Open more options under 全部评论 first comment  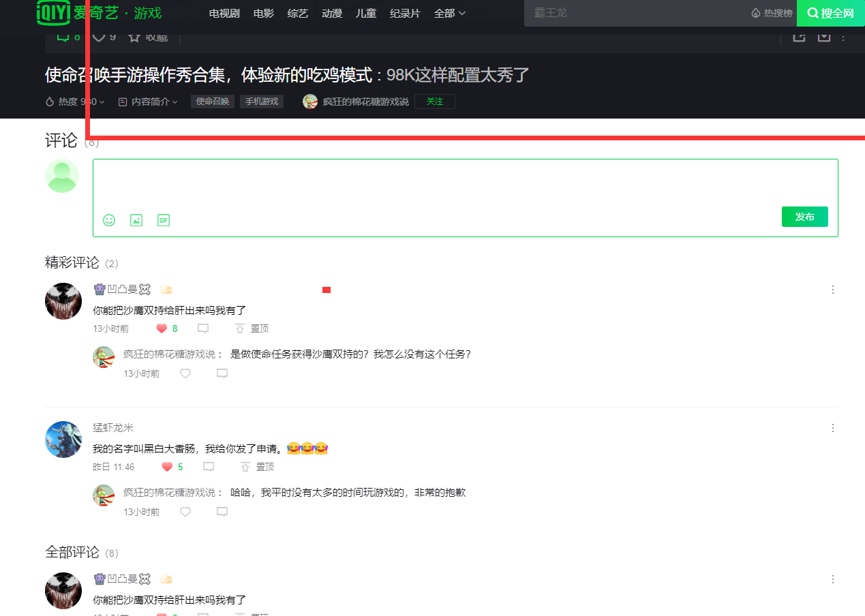(833, 579)
